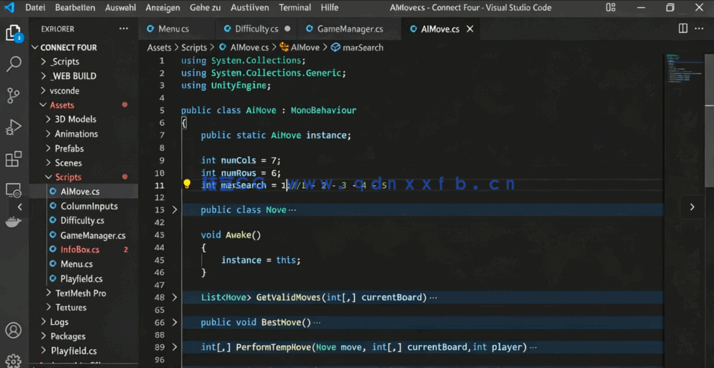Open ColumnInputs in the explorer tree

83,206
